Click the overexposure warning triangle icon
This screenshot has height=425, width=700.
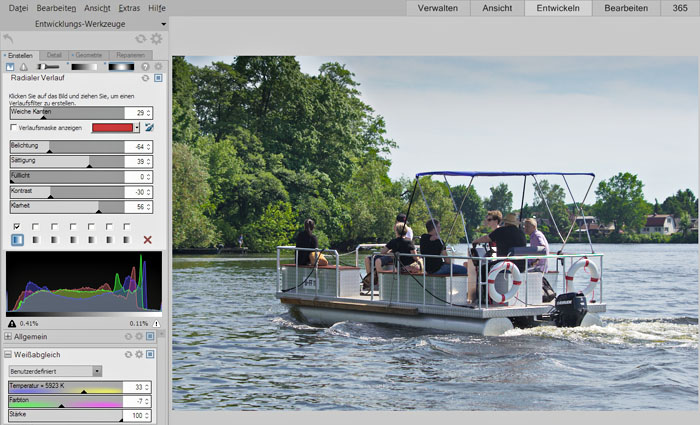click(x=157, y=324)
